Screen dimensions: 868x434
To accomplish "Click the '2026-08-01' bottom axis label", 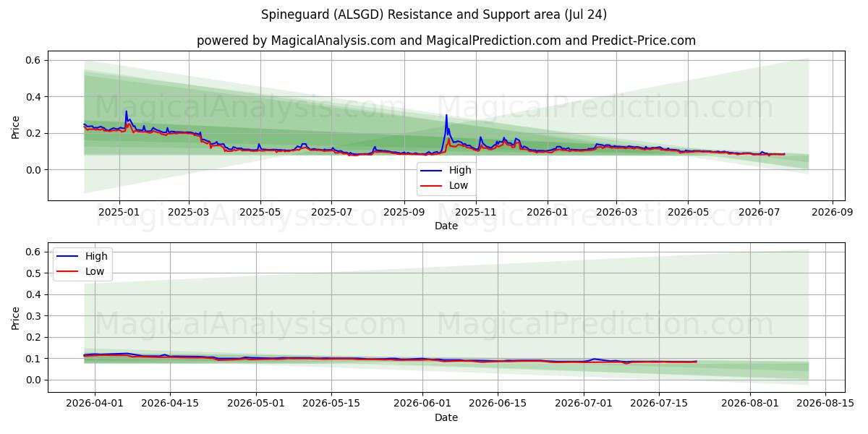I will pyautogui.click(x=750, y=404).
